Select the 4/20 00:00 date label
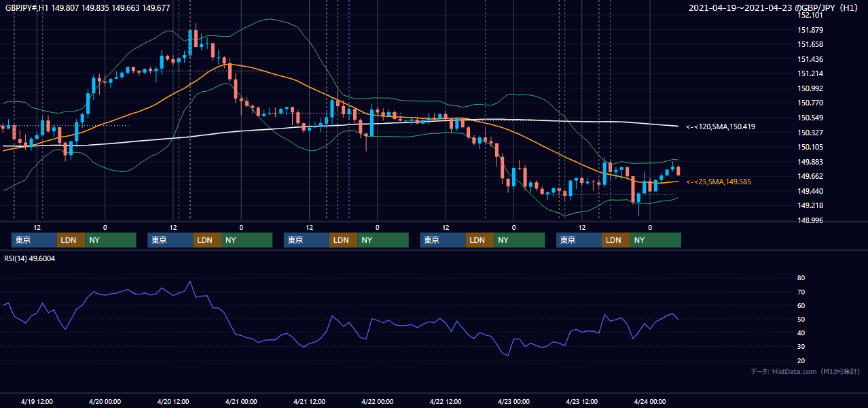Image resolution: width=868 pixels, height=408 pixels. [x=105, y=402]
